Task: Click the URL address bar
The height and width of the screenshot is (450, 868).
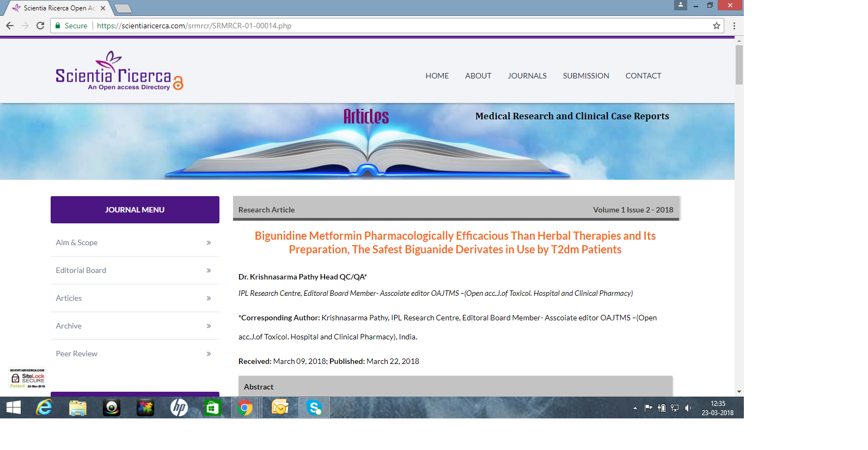Action: tap(381, 26)
